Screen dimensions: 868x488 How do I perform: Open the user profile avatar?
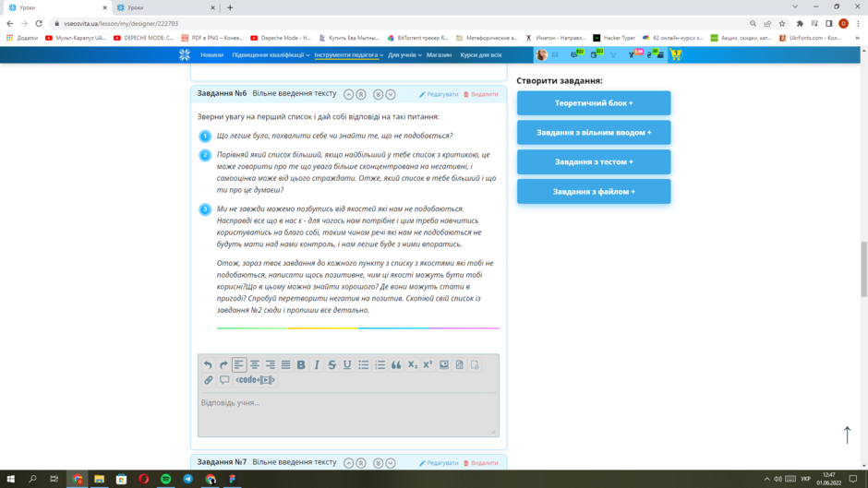(541, 54)
